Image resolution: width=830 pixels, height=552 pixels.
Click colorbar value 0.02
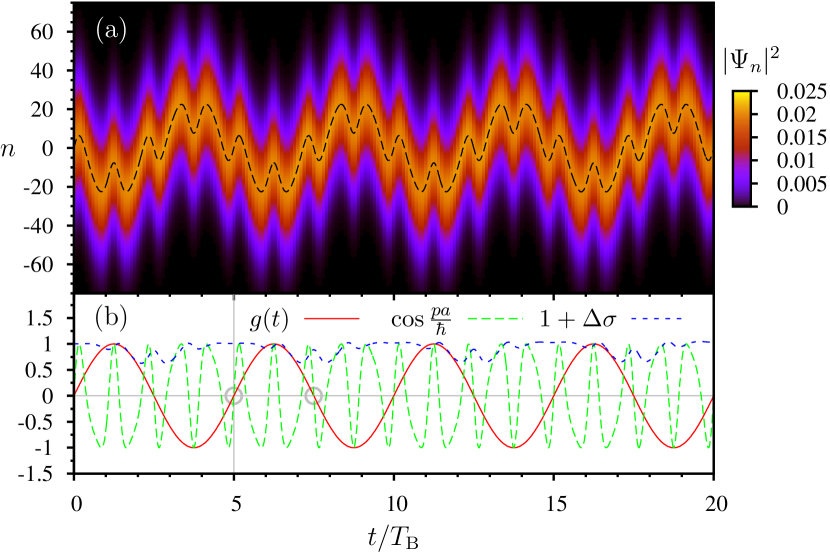pos(796,114)
